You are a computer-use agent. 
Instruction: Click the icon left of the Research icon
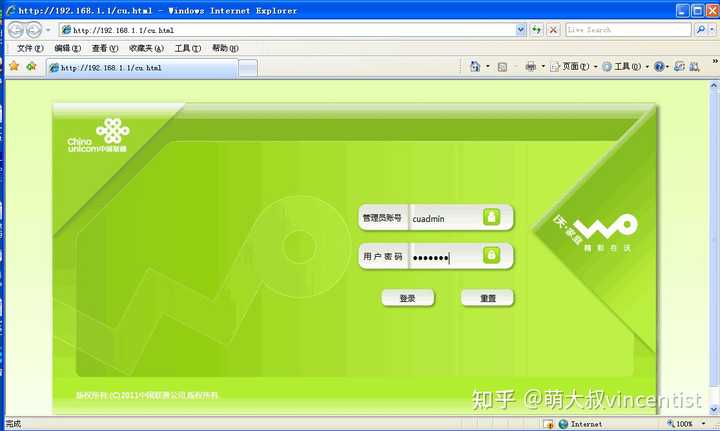[x=679, y=67]
